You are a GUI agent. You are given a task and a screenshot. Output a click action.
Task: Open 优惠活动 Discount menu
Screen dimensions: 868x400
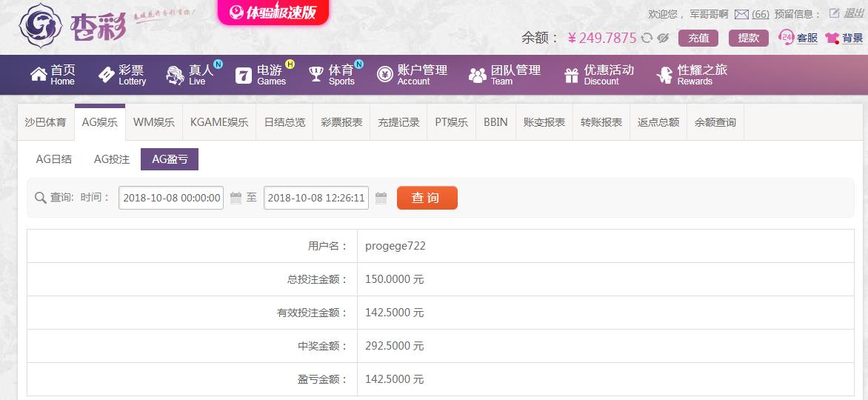coord(608,75)
